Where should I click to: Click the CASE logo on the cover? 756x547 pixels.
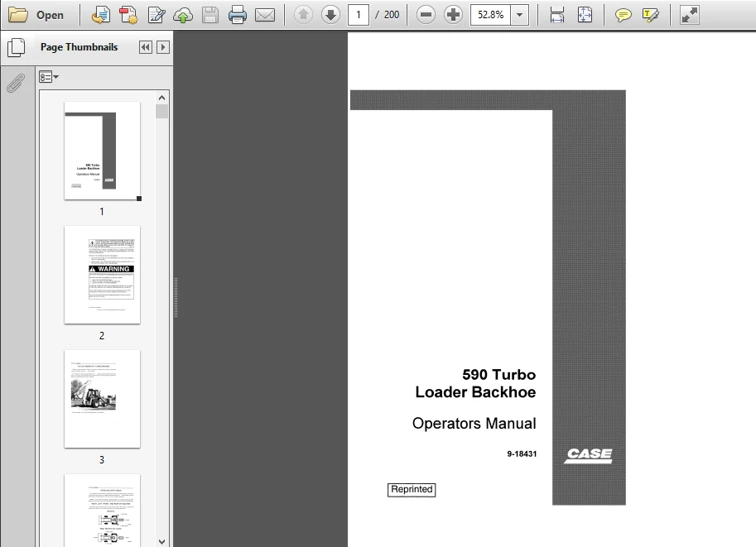[x=589, y=455]
